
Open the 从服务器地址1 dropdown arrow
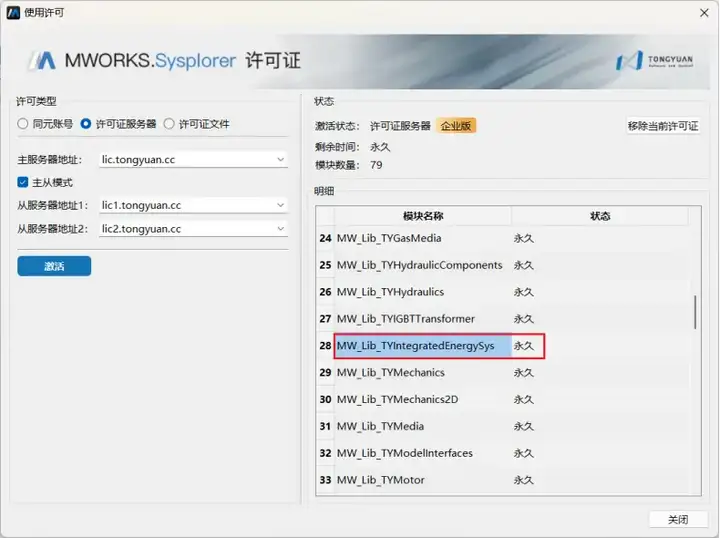click(x=281, y=205)
